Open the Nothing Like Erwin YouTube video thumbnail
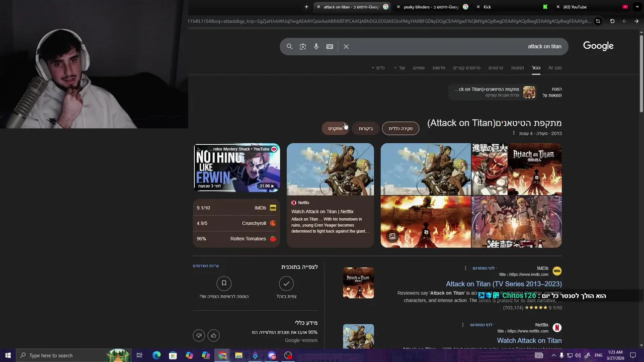Image resolution: width=644 pixels, height=362 pixels. point(237,168)
